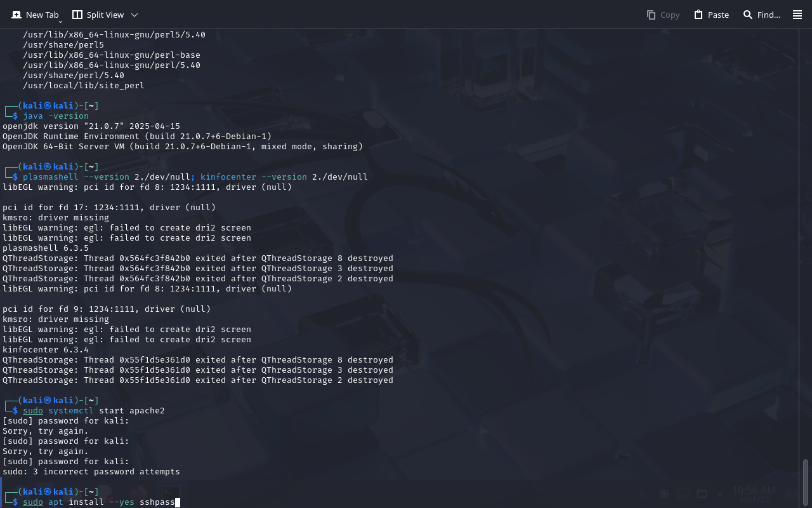Click 'Thread 0x55f1d5e361d0' QThreadStorage 2 destroyed line
Viewport: 812px width, 508px height.
pyautogui.click(x=198, y=380)
